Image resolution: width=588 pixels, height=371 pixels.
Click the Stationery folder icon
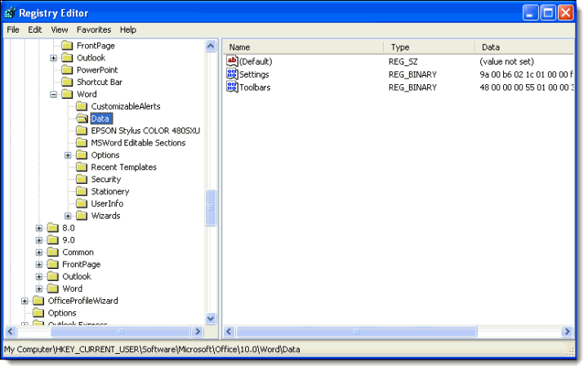(82, 191)
